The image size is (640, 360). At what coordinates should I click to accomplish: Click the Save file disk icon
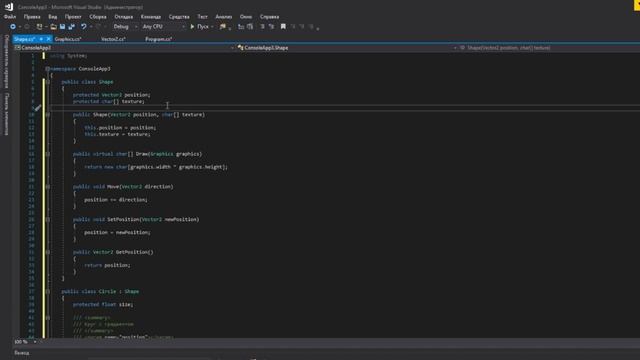click(x=62, y=27)
